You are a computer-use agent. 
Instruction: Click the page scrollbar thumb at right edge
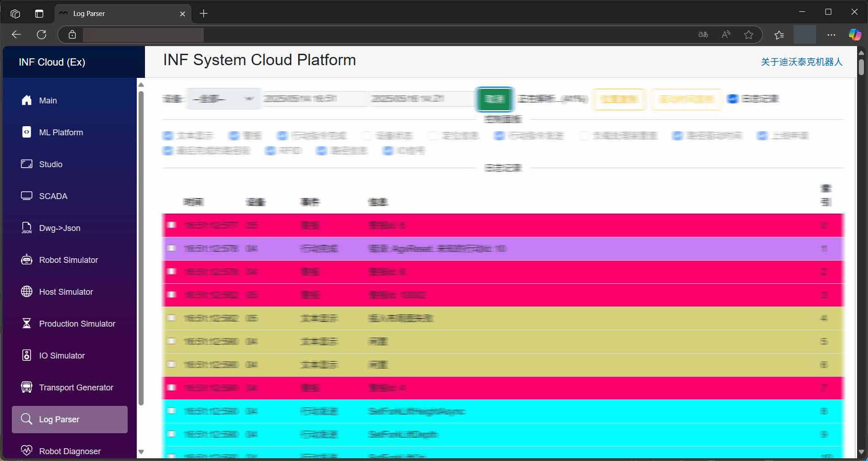point(861,67)
